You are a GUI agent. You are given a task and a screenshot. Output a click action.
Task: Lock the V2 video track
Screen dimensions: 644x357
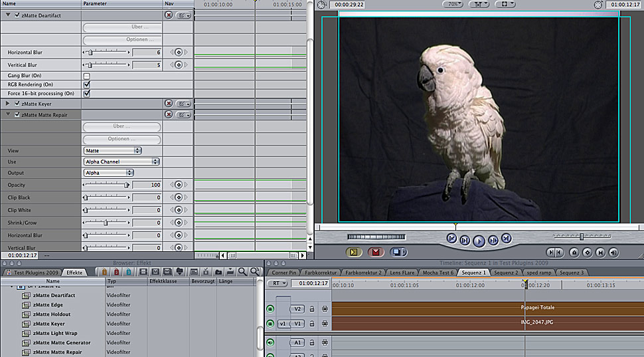point(313,308)
